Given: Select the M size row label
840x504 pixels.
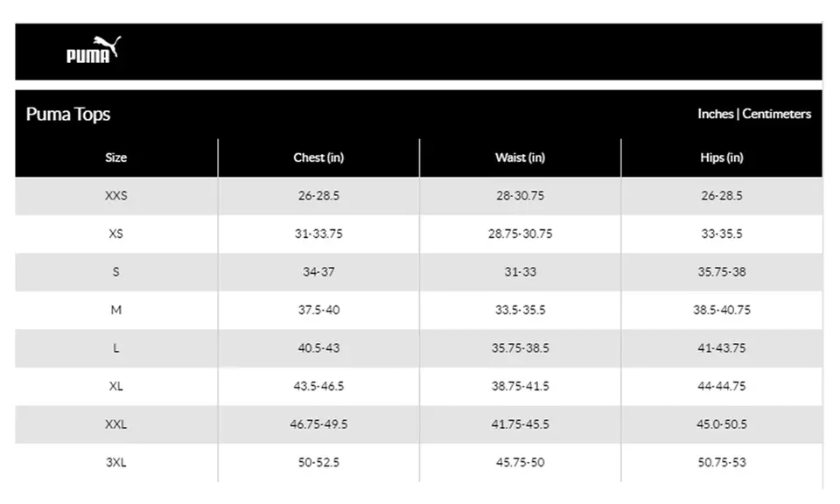Looking at the screenshot, I should (115, 310).
